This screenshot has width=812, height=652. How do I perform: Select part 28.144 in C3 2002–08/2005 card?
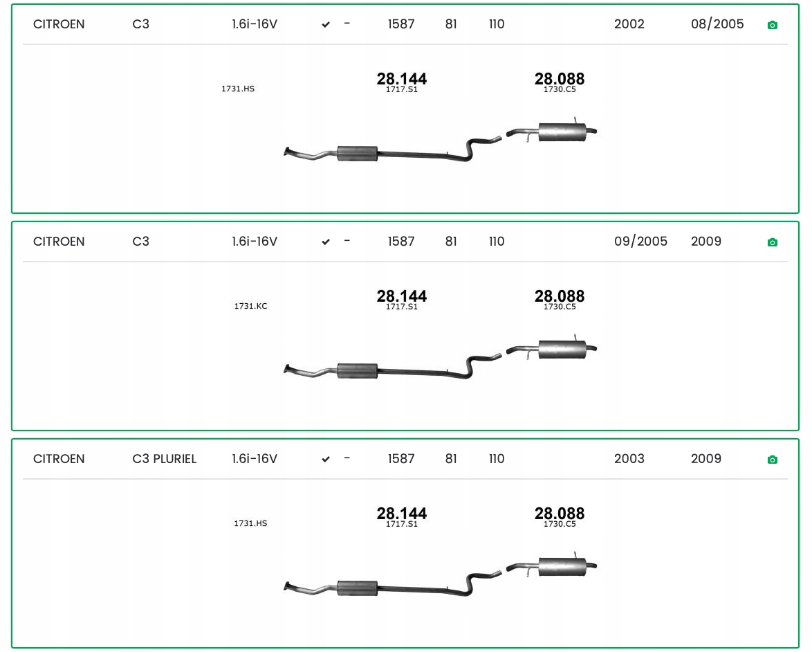pyautogui.click(x=401, y=79)
